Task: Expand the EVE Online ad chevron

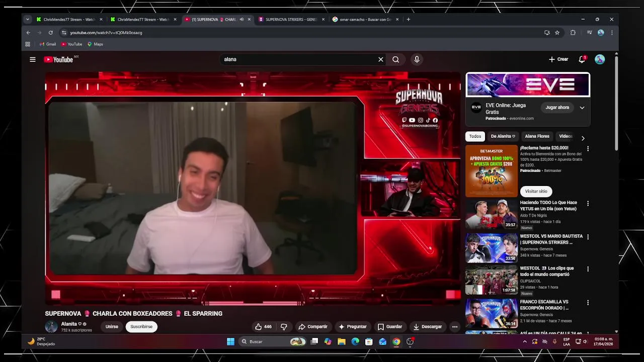Action: (x=582, y=108)
